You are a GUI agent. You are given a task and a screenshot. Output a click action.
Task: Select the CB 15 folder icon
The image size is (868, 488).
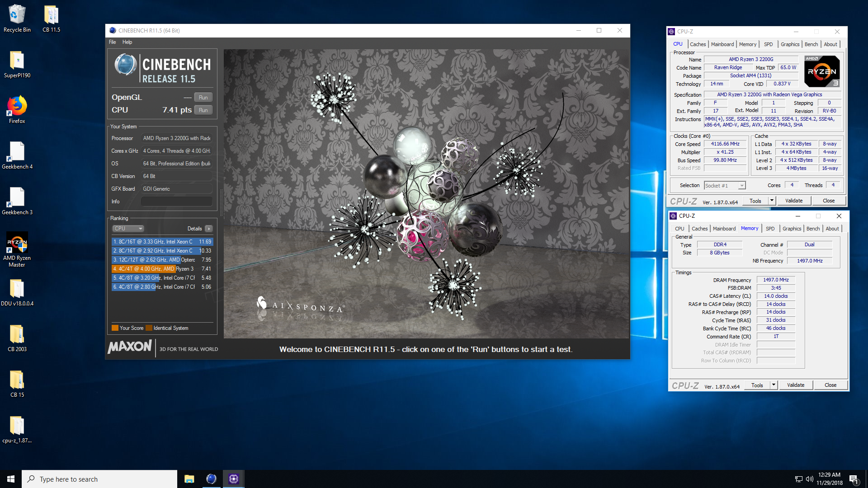tap(17, 384)
